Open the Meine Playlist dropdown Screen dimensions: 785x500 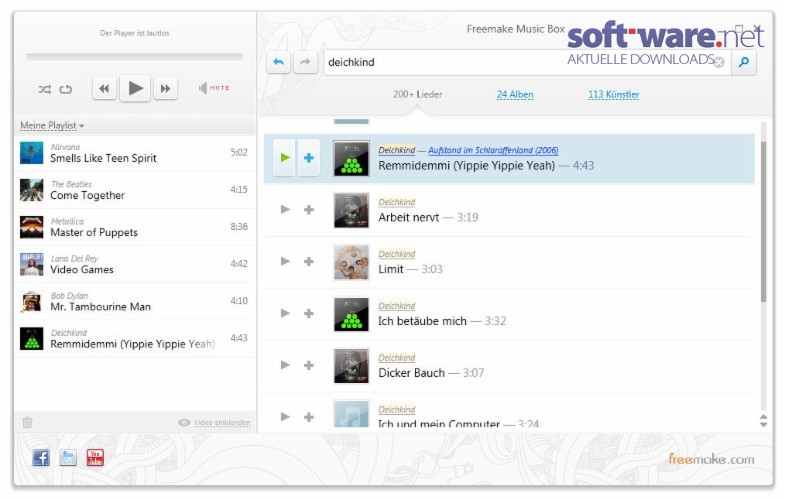pos(52,126)
